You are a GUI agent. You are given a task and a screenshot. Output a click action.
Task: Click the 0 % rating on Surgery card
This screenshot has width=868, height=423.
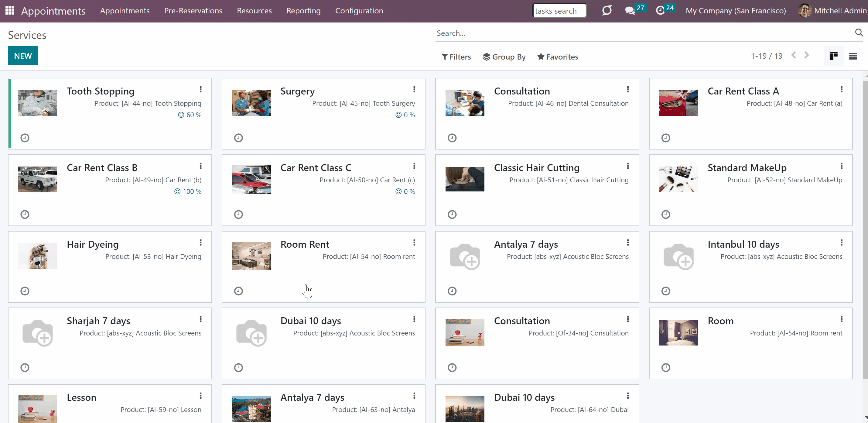[x=405, y=115]
